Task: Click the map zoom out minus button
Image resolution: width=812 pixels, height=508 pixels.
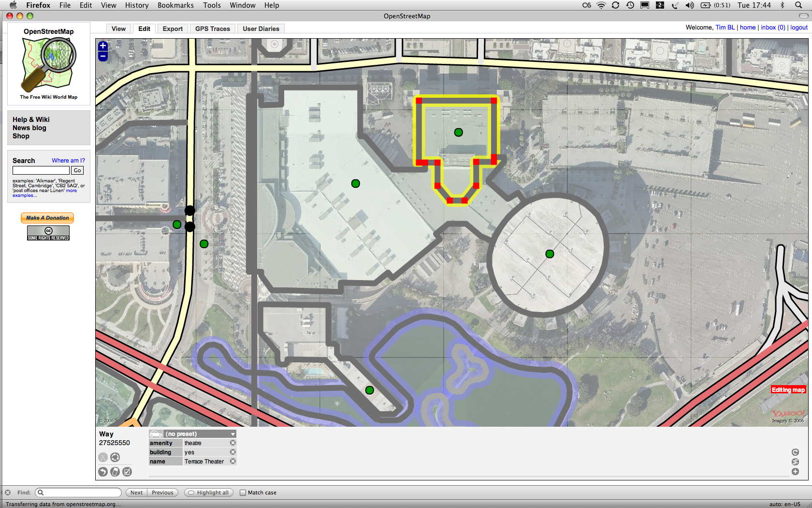Action: 103,56
